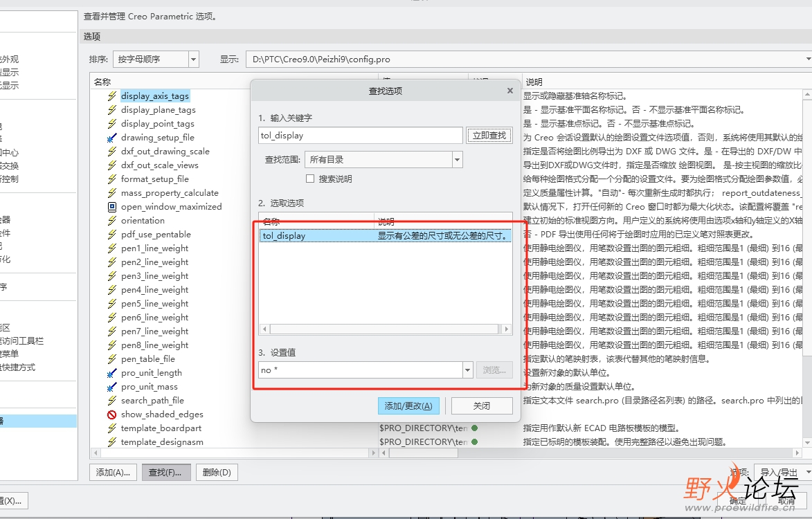Viewport: 812px width, 519px height.
Task: Click the 查找(F)... button
Action: [x=165, y=473]
